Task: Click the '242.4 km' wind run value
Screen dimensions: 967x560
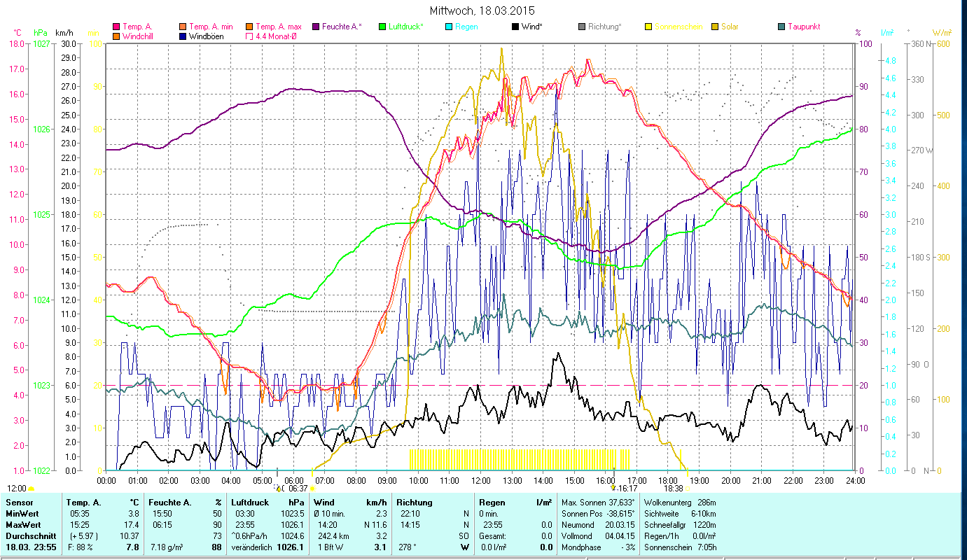Action: tap(334, 536)
